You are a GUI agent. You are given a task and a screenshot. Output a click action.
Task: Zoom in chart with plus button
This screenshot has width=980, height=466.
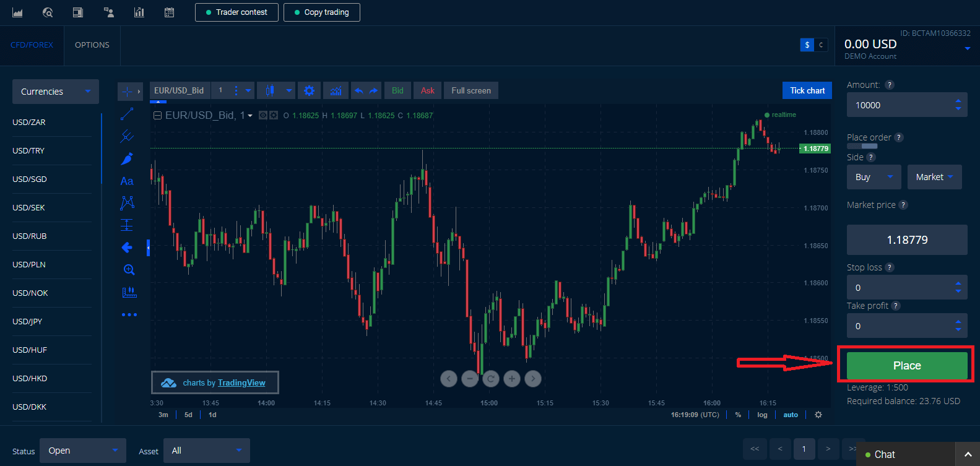pos(512,378)
